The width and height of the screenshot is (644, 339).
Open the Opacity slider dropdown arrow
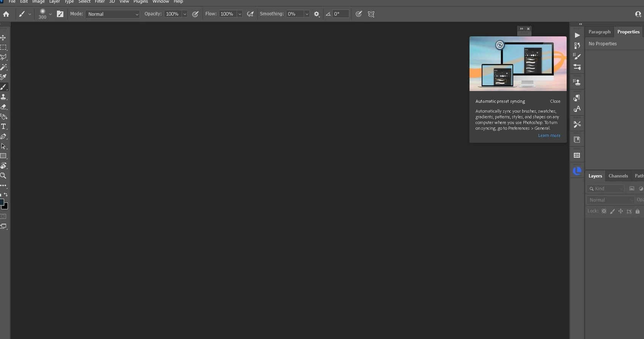tap(185, 14)
